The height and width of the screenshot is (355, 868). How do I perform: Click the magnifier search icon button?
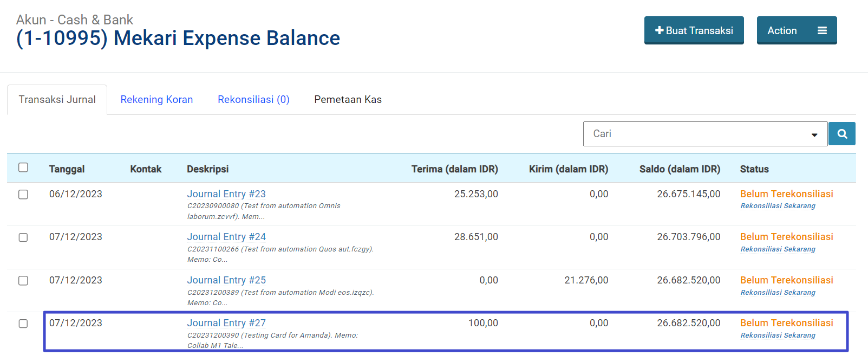tap(842, 134)
